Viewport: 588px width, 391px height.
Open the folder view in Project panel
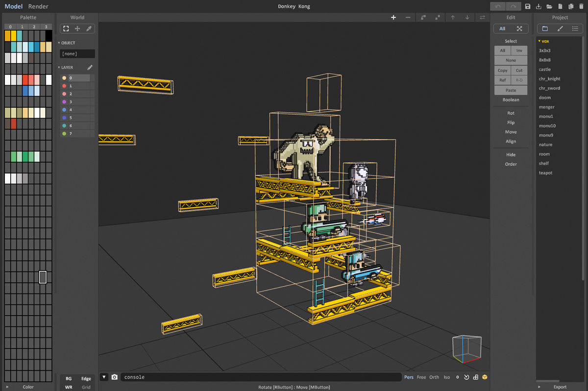[545, 28]
